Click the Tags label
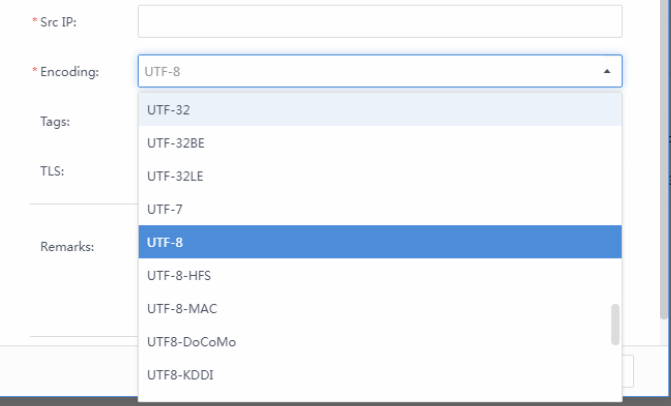 click(x=54, y=121)
